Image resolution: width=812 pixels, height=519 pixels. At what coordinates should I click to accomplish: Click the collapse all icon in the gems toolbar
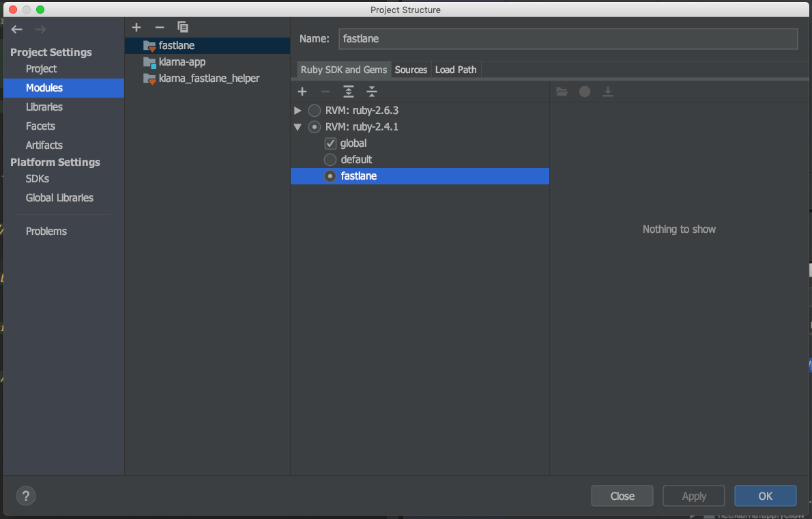pyautogui.click(x=372, y=92)
